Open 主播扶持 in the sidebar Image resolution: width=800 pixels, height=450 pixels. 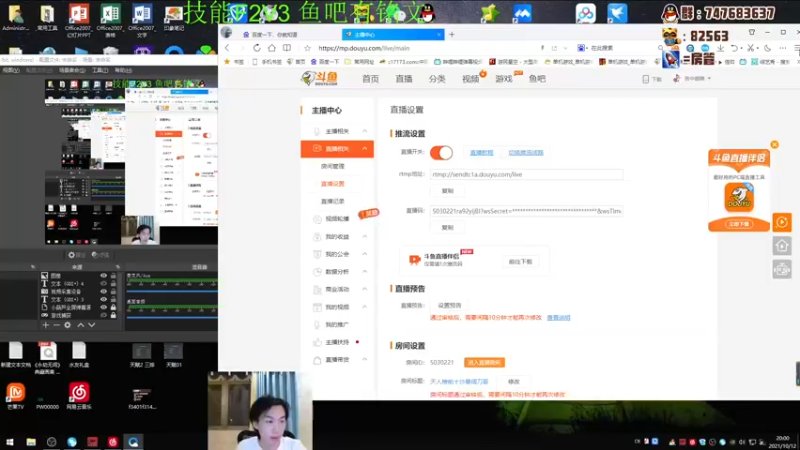[337, 342]
